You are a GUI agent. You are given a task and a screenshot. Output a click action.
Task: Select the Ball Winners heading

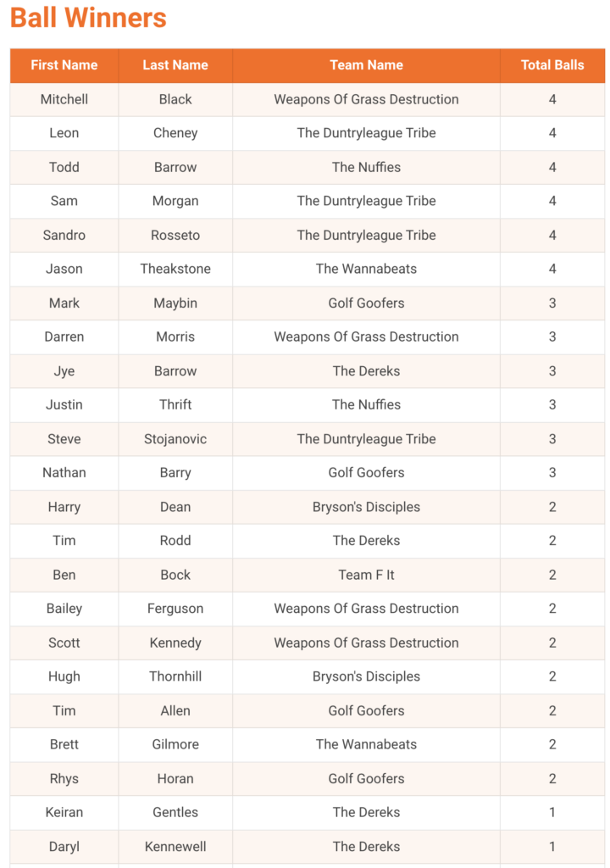pos(89,18)
